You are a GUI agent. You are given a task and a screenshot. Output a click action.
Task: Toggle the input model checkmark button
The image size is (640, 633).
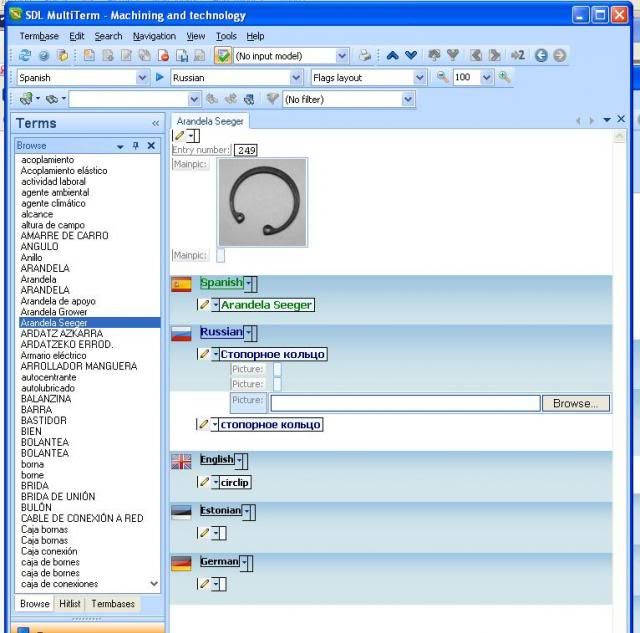click(222, 56)
